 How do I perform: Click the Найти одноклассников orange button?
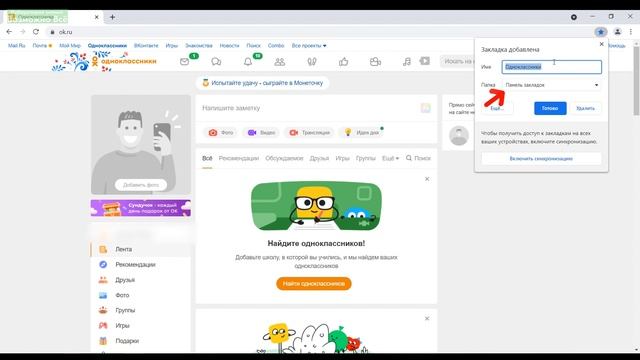point(313,283)
